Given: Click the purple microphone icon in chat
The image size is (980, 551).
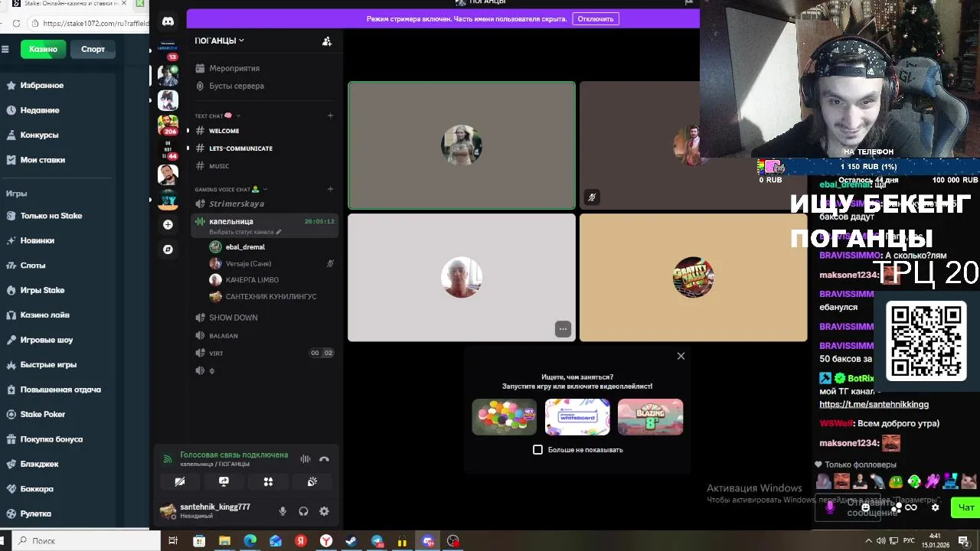Looking at the screenshot, I should click(830, 507).
